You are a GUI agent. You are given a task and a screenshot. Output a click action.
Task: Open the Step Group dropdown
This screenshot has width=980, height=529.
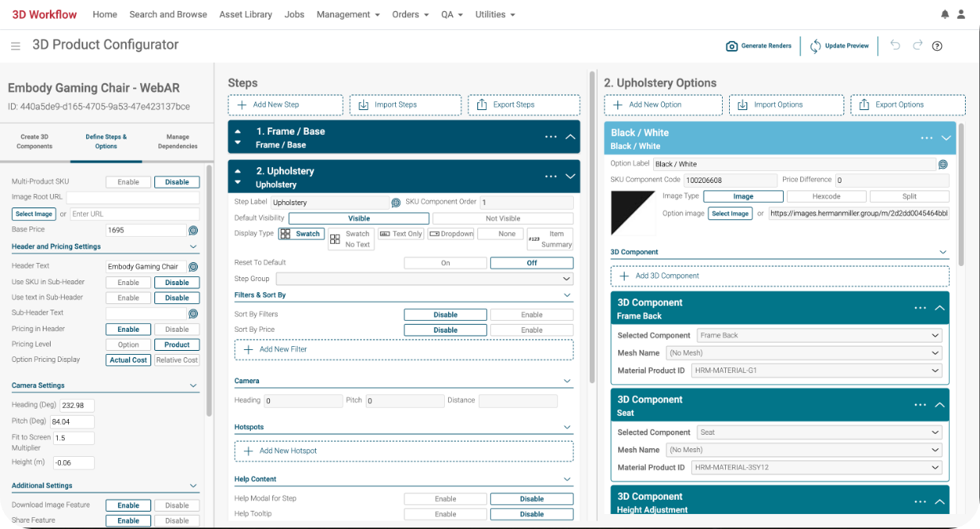click(424, 278)
